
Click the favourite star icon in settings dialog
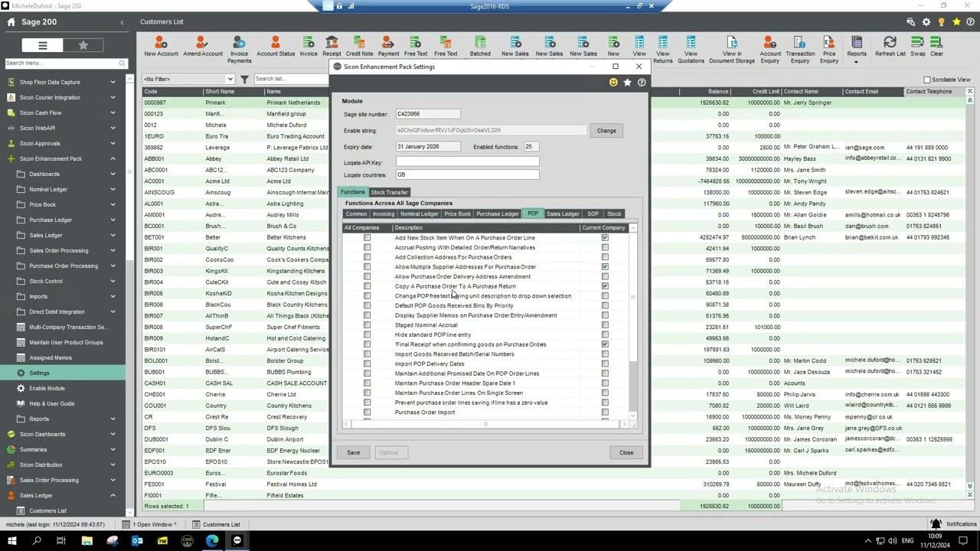point(627,83)
